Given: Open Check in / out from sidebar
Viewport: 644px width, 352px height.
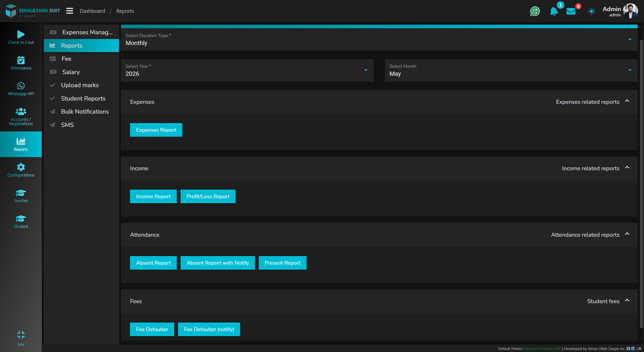Looking at the screenshot, I should [21, 37].
